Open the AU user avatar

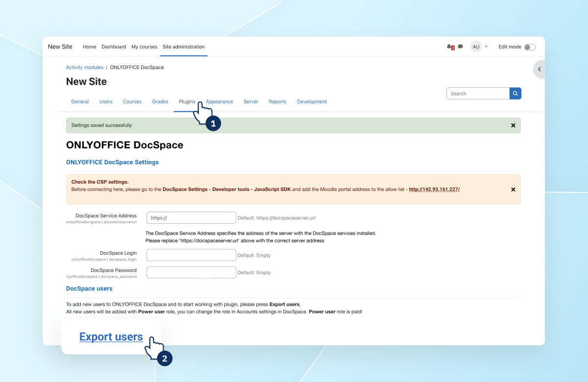click(476, 47)
